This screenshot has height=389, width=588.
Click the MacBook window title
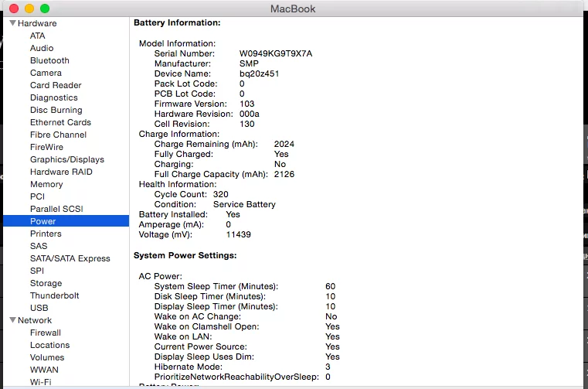(x=293, y=9)
